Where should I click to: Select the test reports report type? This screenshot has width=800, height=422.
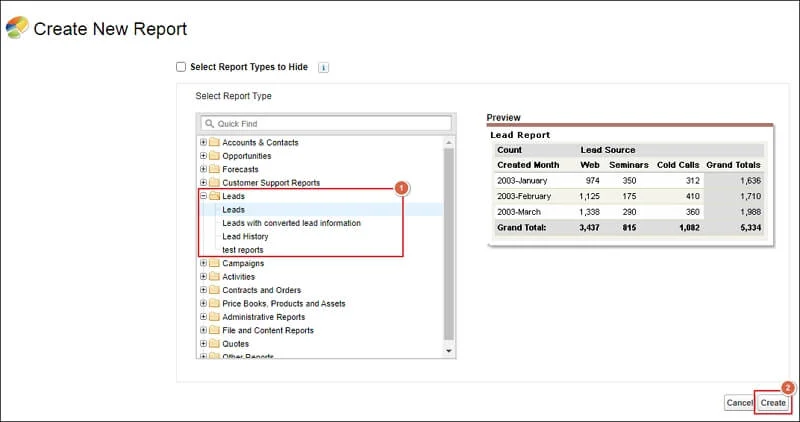pyautogui.click(x=243, y=250)
